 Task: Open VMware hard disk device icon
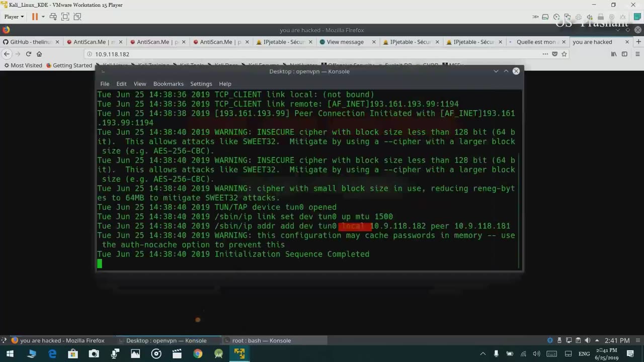pos(545,17)
